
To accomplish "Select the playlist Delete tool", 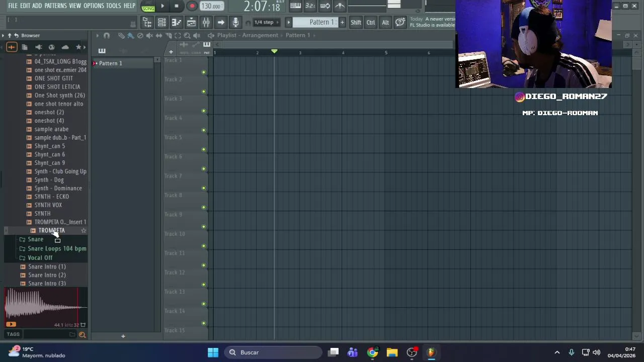I will pyautogui.click(x=140, y=35).
